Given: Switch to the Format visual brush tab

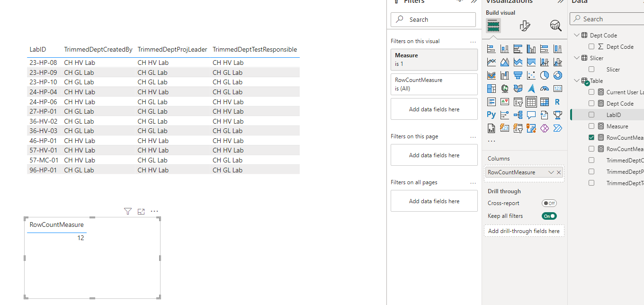Looking at the screenshot, I should click(525, 26).
